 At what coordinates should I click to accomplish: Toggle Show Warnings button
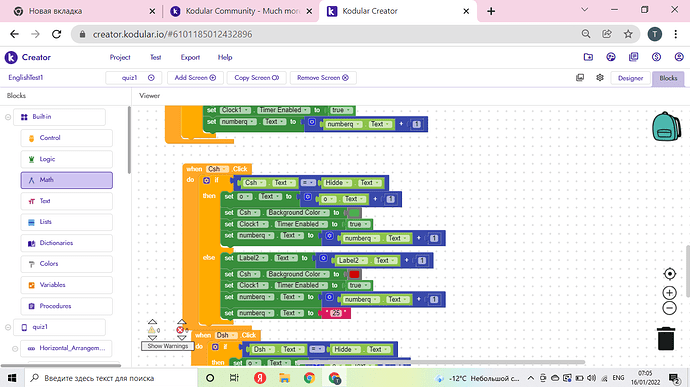[167, 346]
